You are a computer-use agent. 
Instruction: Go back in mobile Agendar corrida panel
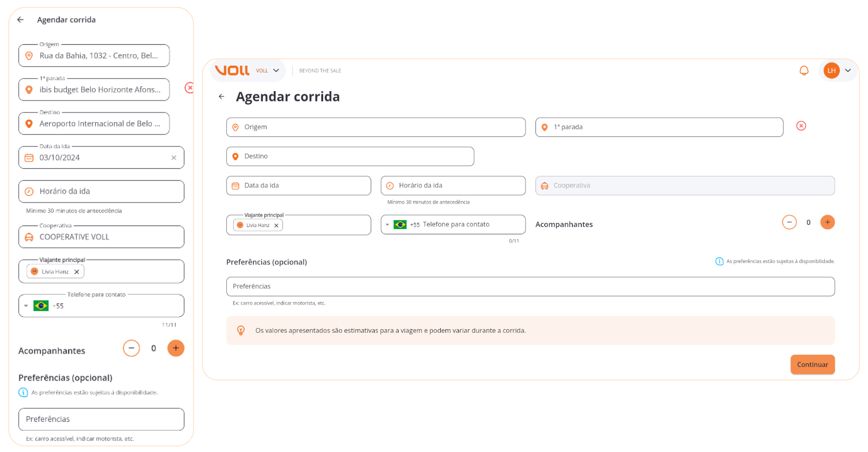tap(20, 20)
